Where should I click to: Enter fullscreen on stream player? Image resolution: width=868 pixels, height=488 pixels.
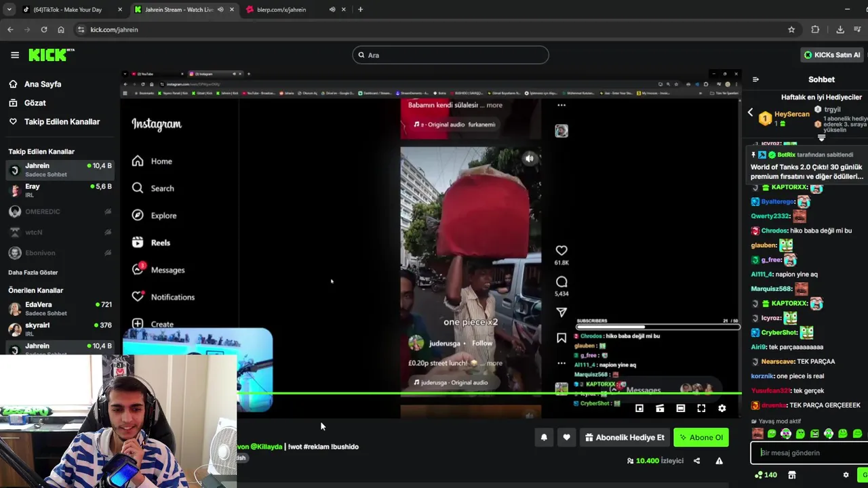tap(701, 409)
